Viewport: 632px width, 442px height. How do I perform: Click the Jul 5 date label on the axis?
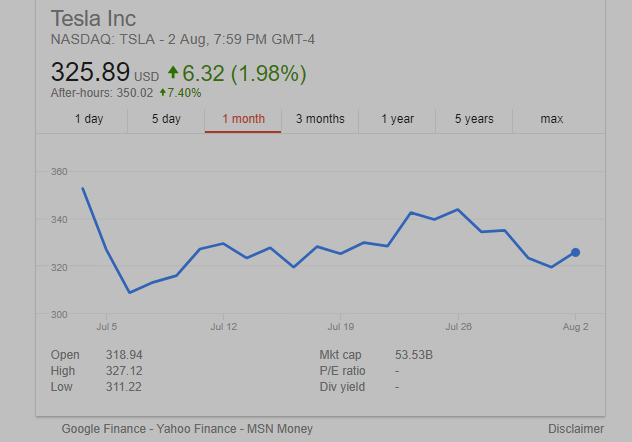107,326
